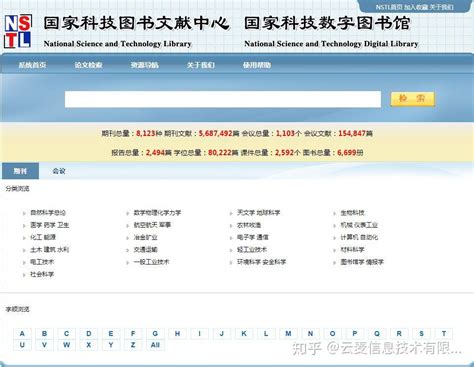Browse journals starting with F

tap(133, 334)
